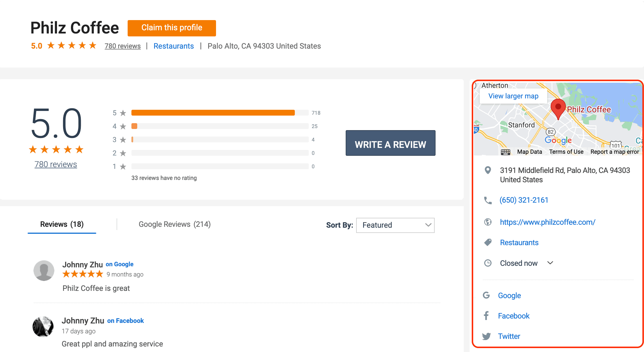Click the empty 1-star rating bar
Screen dimensions: 644x352
click(220, 166)
